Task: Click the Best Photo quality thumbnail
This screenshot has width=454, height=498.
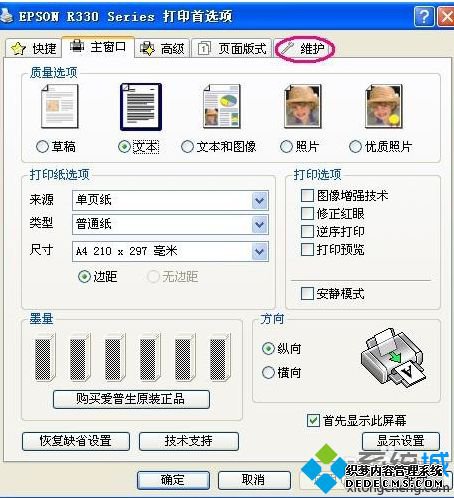Action: click(384, 106)
